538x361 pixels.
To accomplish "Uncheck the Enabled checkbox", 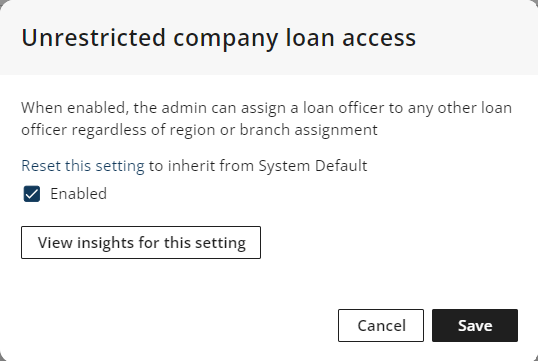I will tap(32, 194).
